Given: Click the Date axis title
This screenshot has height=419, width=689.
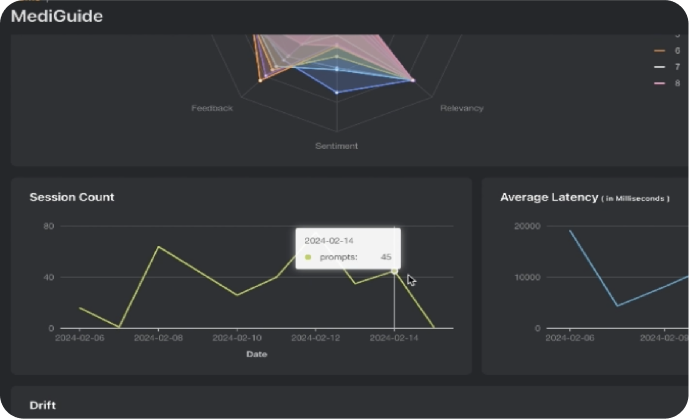Looking at the screenshot, I should (x=257, y=354).
